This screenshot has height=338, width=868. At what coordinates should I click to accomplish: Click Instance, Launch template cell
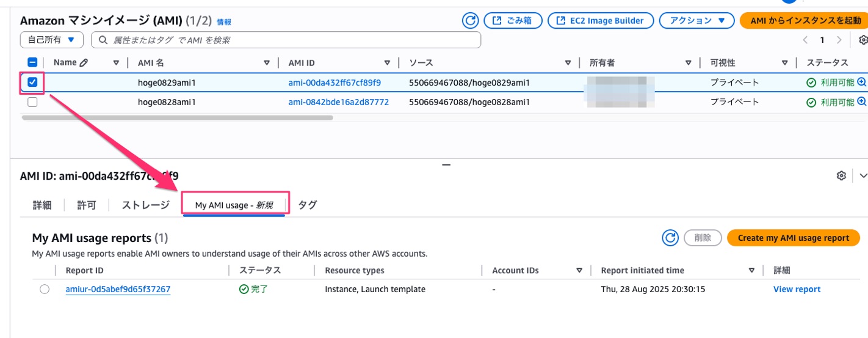[375, 290]
